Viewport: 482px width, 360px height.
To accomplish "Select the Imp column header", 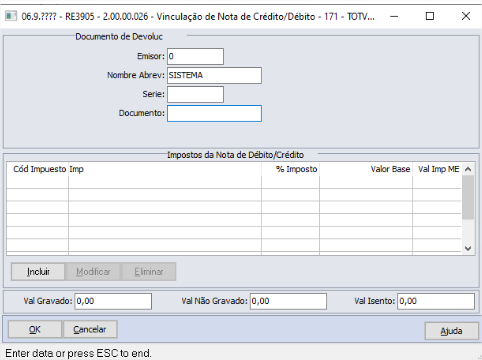I will point(165,169).
